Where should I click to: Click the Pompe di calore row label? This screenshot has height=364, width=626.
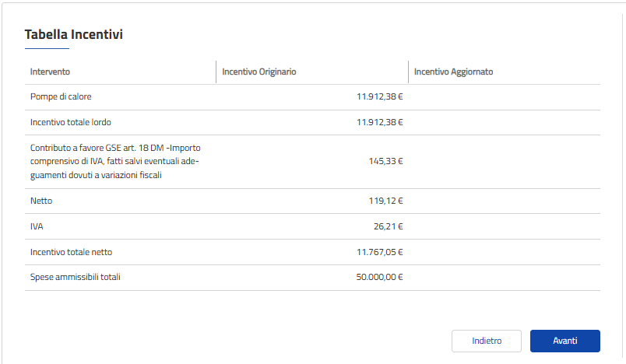click(61, 96)
